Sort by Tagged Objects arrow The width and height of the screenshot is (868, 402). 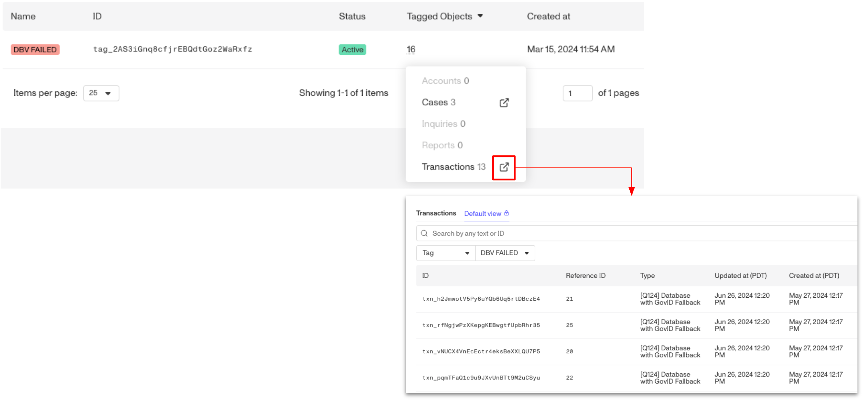click(480, 16)
